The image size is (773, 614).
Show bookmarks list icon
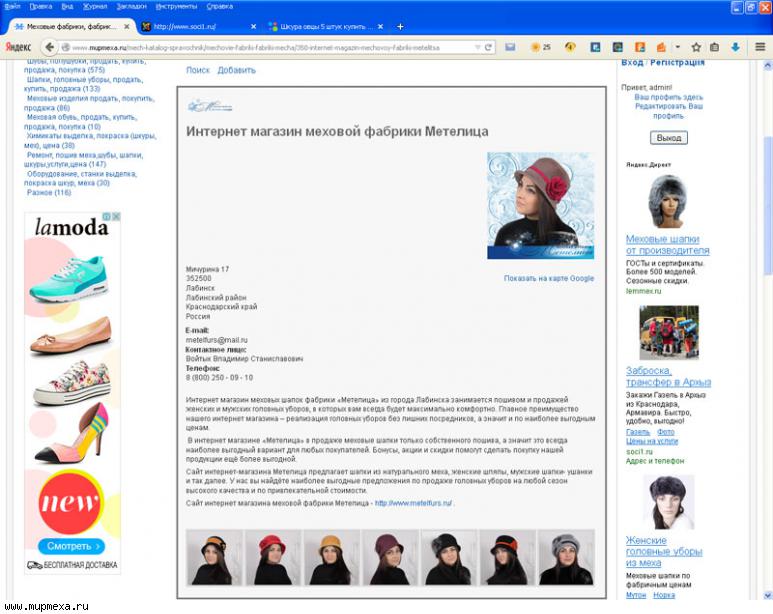point(714,47)
